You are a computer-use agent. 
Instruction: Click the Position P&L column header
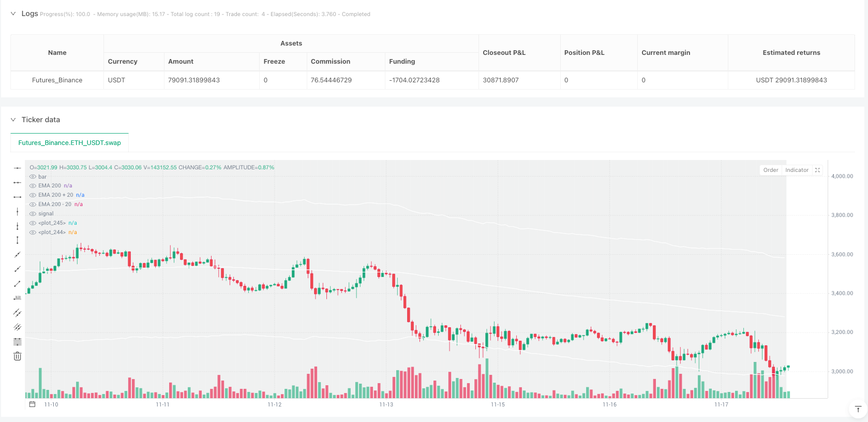pyautogui.click(x=599, y=53)
